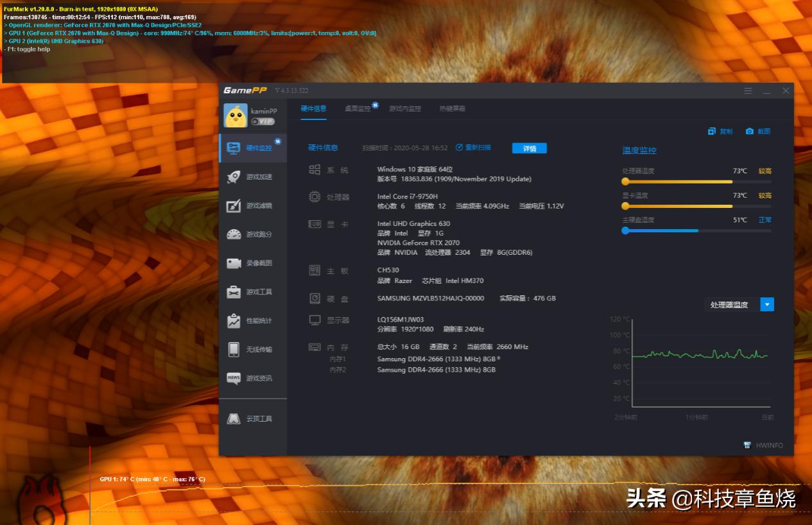Click the VIP badge under kaminPP
Image resolution: width=812 pixels, height=525 pixels.
(x=263, y=121)
